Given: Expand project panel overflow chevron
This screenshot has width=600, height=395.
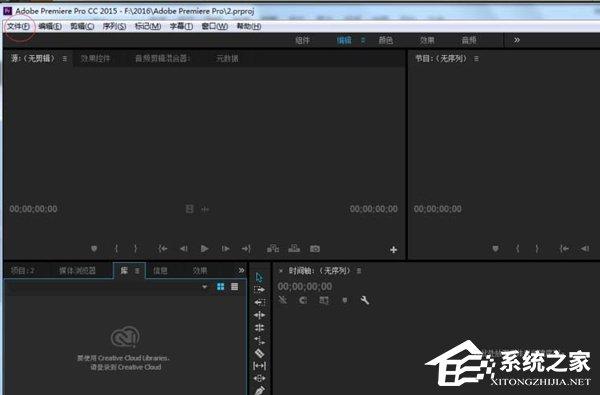Looking at the screenshot, I should tap(241, 270).
